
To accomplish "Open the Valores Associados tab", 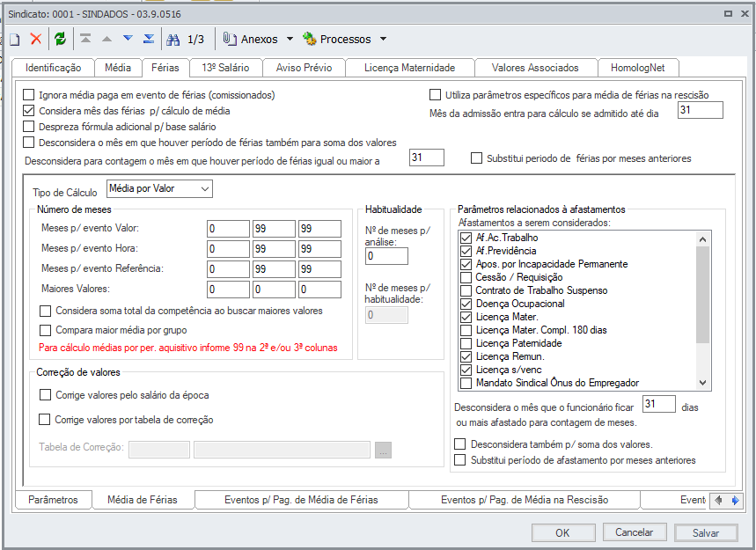I will (535, 68).
